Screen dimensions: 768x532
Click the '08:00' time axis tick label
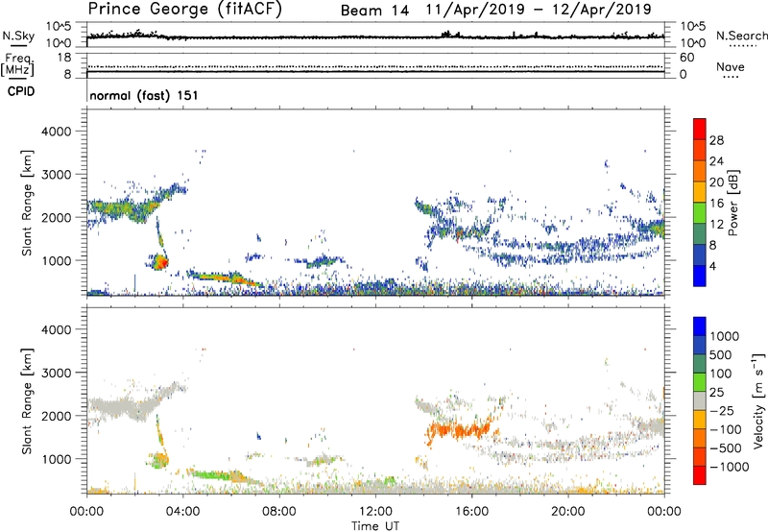click(278, 512)
